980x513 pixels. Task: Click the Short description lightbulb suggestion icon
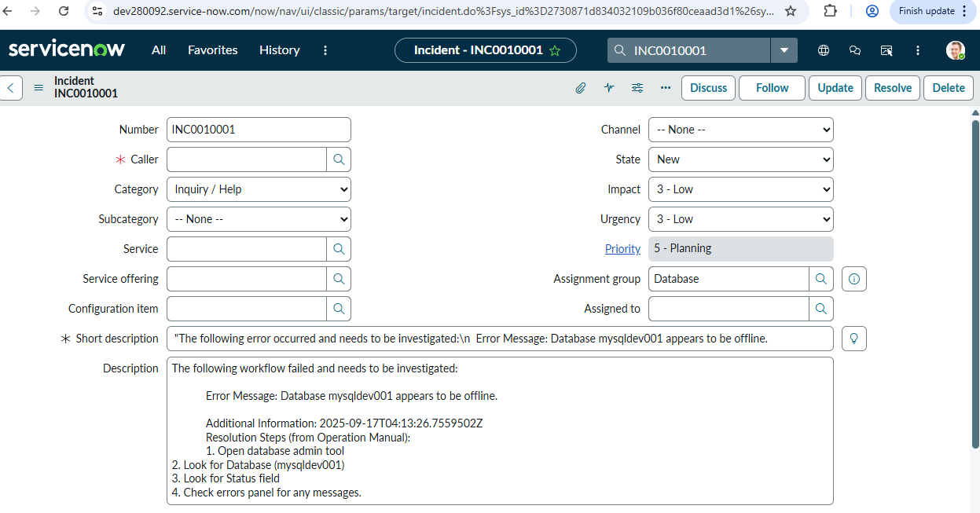854,339
